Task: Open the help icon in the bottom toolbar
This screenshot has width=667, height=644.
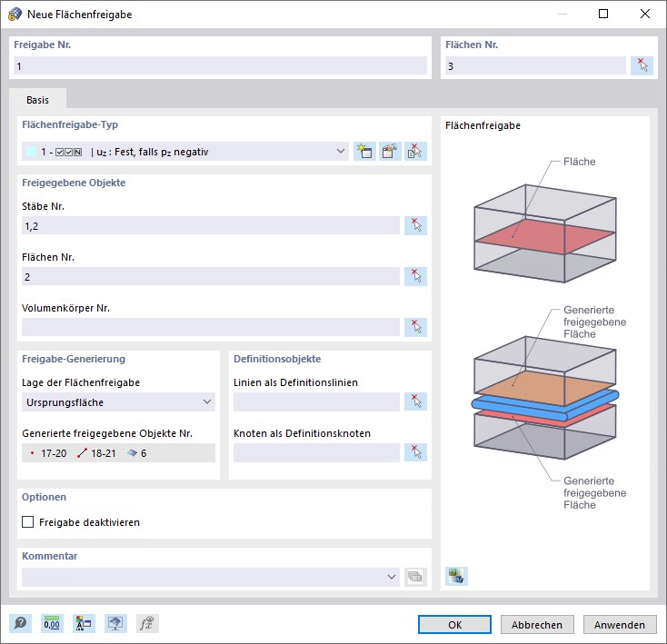Action: tap(20, 624)
